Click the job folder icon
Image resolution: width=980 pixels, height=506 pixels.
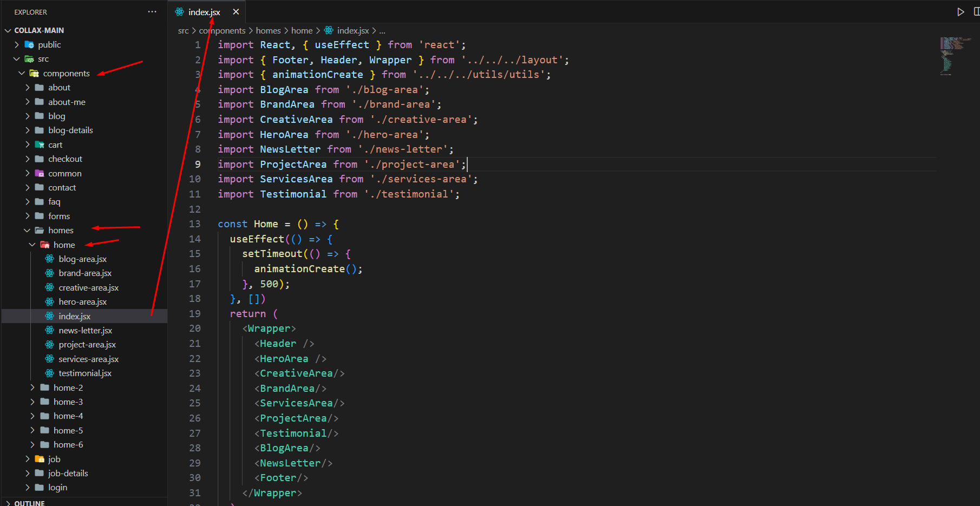pyautogui.click(x=40, y=459)
